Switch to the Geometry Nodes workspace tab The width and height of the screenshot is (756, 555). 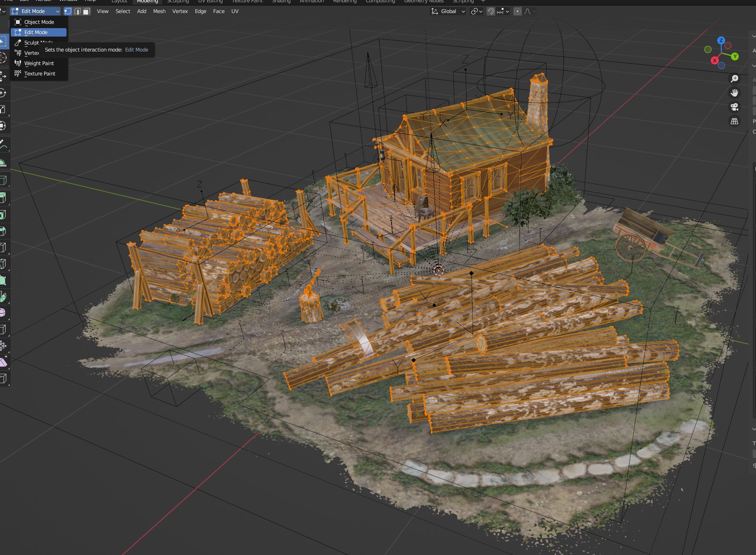(423, 2)
